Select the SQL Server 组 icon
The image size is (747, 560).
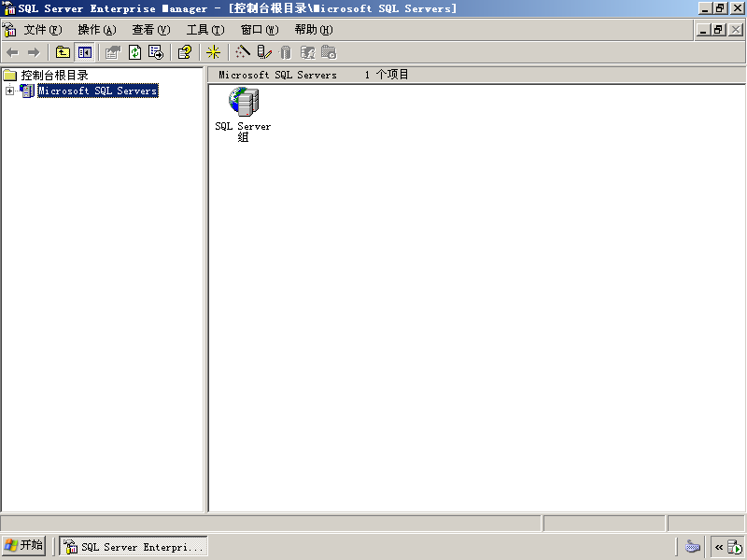coord(244,102)
